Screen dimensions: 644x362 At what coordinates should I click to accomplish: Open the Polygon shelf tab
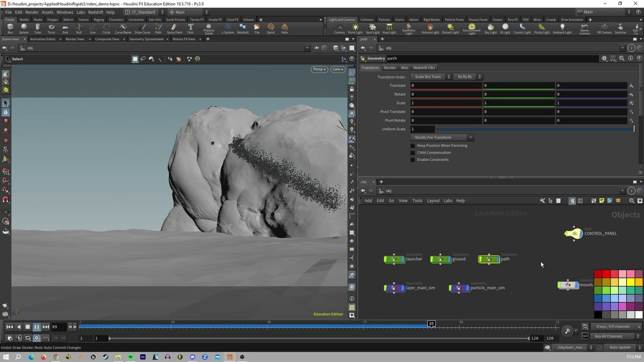click(52, 20)
